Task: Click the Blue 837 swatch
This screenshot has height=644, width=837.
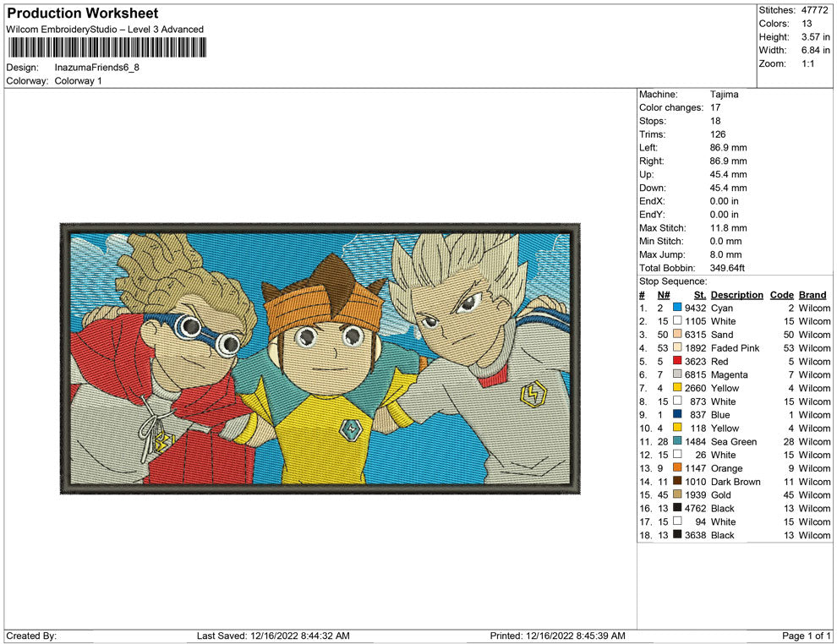Action: point(677,415)
